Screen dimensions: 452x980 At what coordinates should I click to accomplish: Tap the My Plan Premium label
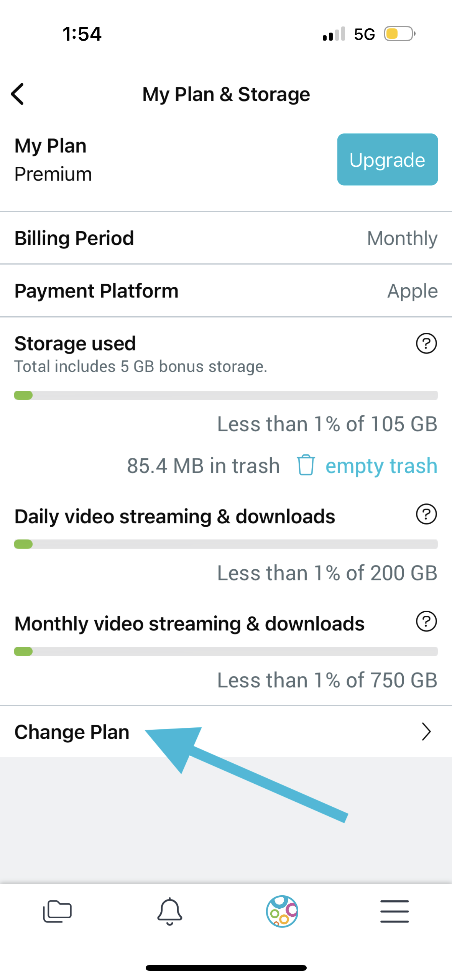pos(53,174)
